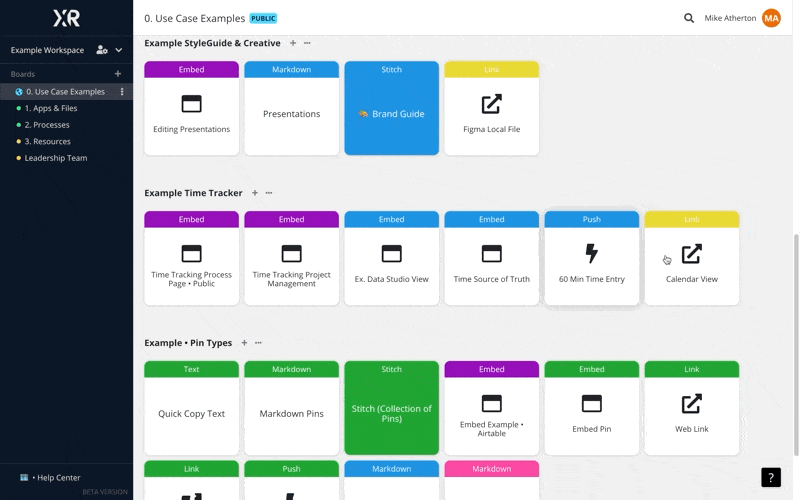Viewport: 800px width, 500px height.
Task: Click 0. Use Case Examples page title
Action: tap(194, 18)
